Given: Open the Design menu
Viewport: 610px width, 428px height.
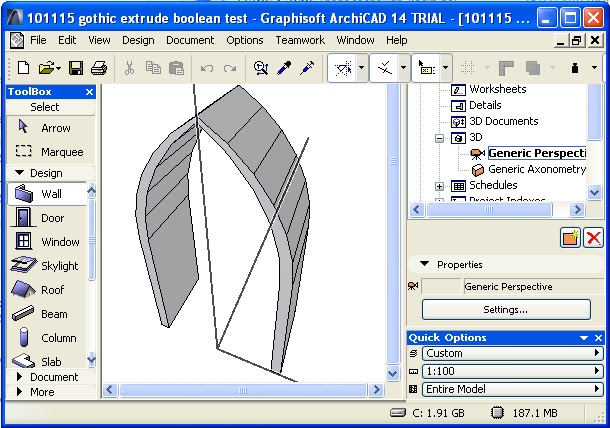Looking at the screenshot, I should [138, 40].
